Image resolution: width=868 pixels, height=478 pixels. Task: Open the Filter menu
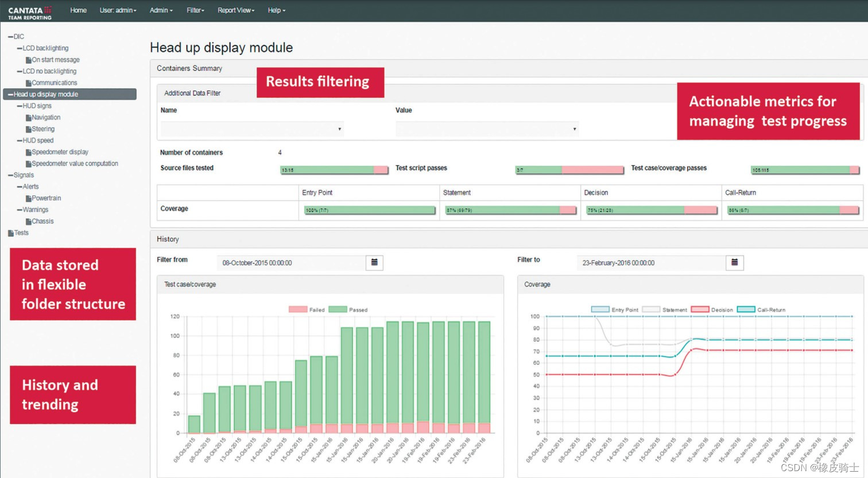(195, 10)
